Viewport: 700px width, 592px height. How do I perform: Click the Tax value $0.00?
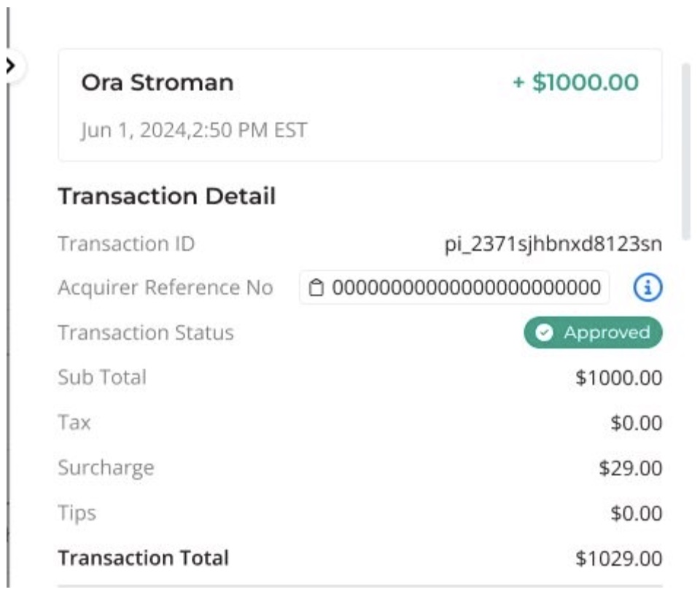coord(636,424)
